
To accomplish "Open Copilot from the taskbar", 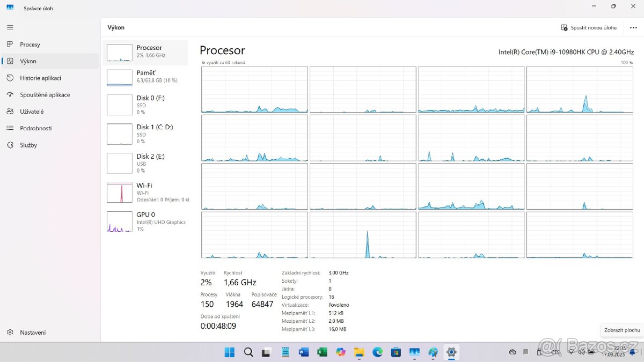I will [x=340, y=352].
